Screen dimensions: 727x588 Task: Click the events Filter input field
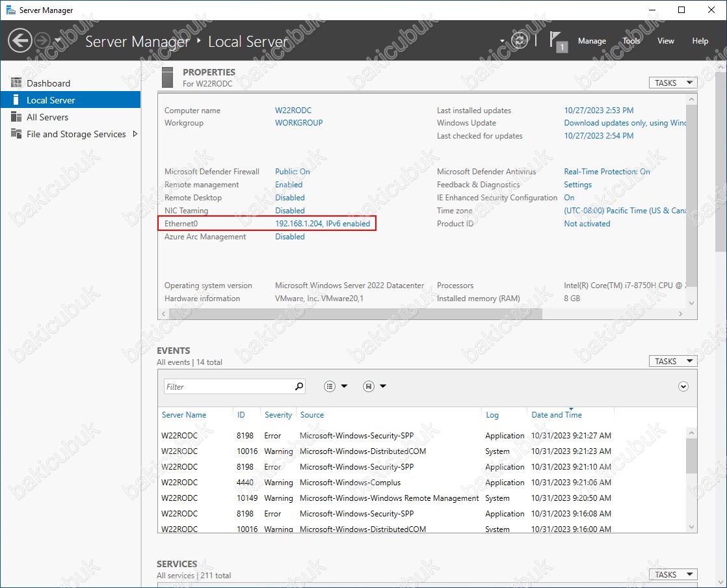pyautogui.click(x=228, y=386)
